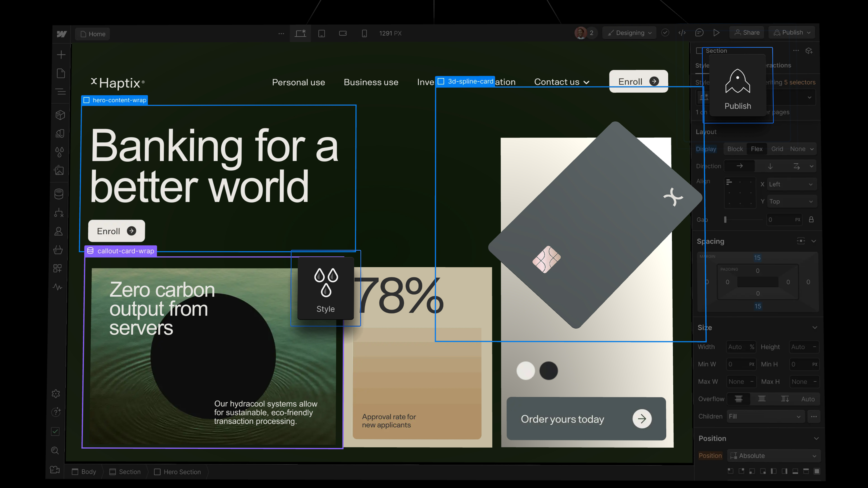Viewport: 868px width, 488px height.
Task: Open the code export view
Action: click(x=682, y=33)
